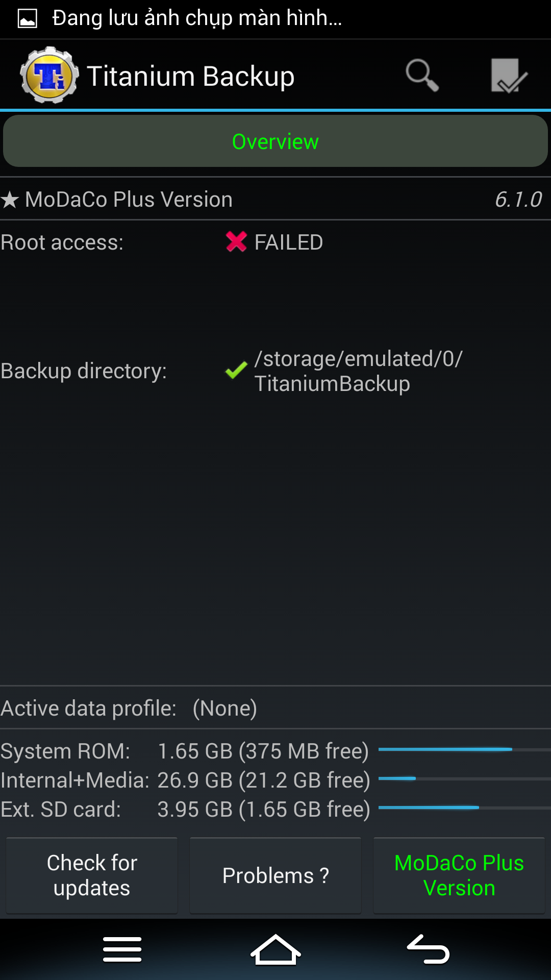
Task: Tap the star icon beside MoDaCo Plus
Action: (x=10, y=200)
